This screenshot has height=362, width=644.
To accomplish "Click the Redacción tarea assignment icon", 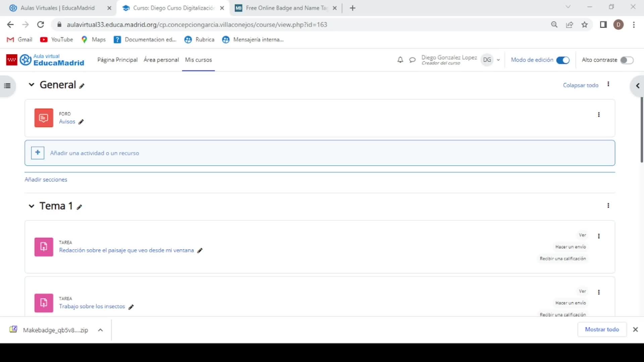I will [44, 247].
